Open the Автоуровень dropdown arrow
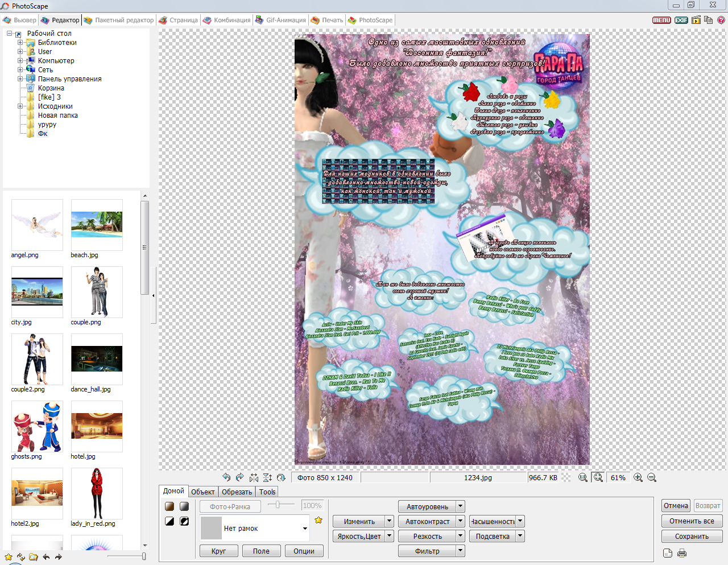Image resolution: width=728 pixels, height=565 pixels. click(461, 506)
